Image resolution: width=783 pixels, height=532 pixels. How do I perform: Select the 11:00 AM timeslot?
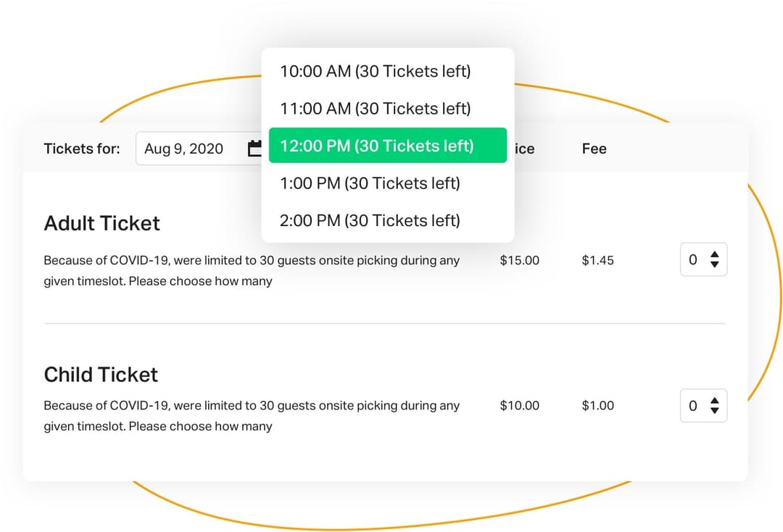coord(376,108)
